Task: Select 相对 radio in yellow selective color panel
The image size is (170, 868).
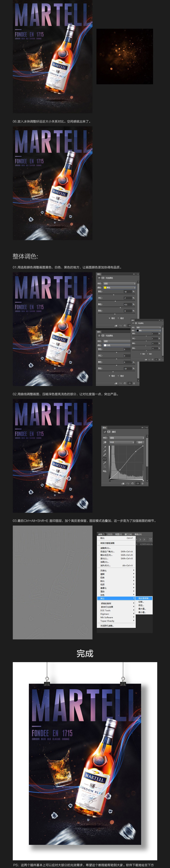Action: [109, 318]
